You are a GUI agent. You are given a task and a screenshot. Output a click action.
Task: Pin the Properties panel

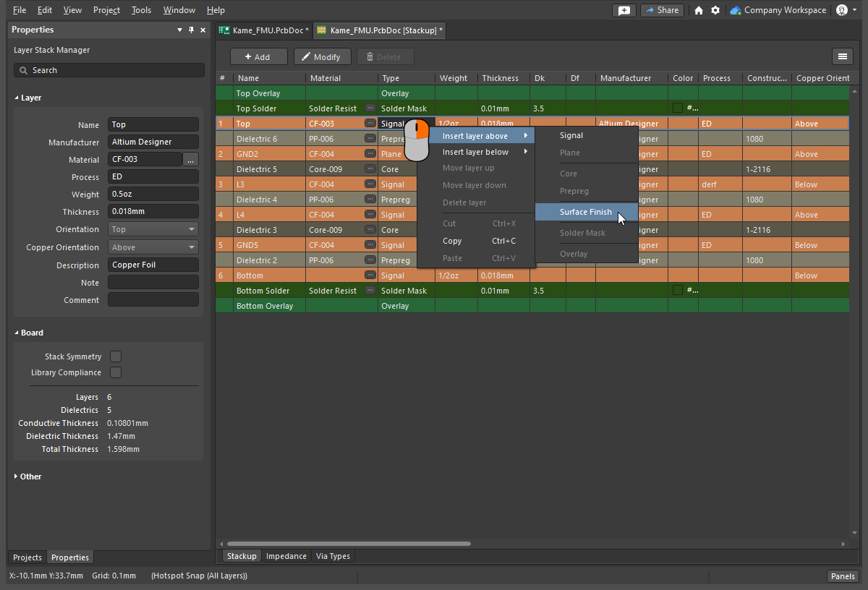(190, 30)
